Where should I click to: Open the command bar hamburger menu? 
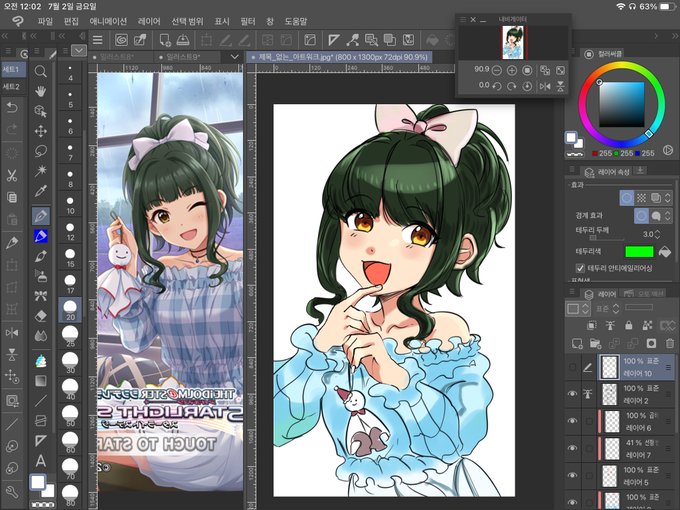click(x=98, y=40)
